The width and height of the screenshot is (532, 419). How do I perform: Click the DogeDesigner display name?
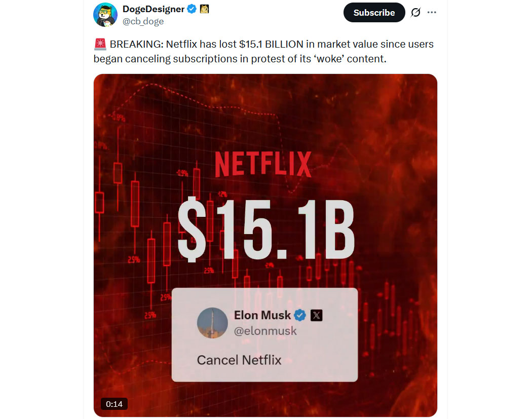pos(154,9)
